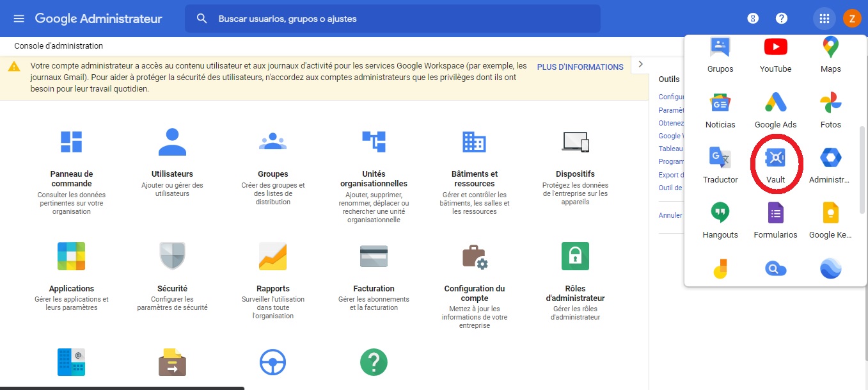Toggle the Google apps grid launcher
This screenshot has height=390, width=868.
coord(824,19)
